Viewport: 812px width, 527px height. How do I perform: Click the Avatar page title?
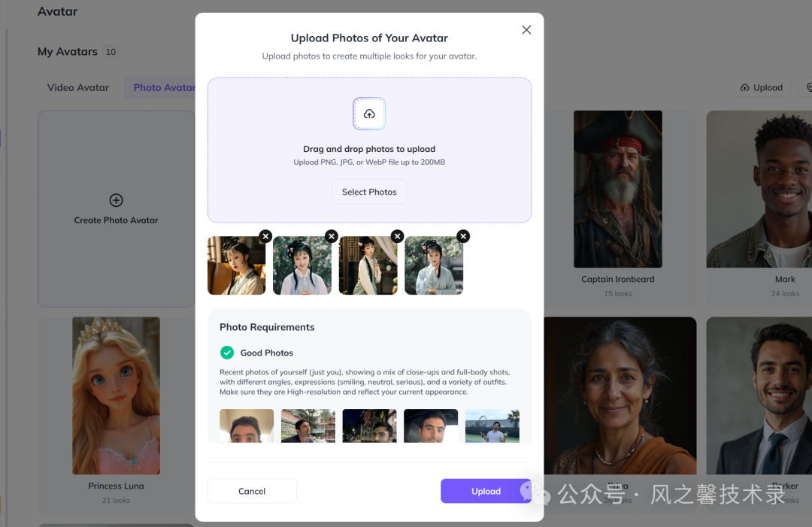pos(57,11)
